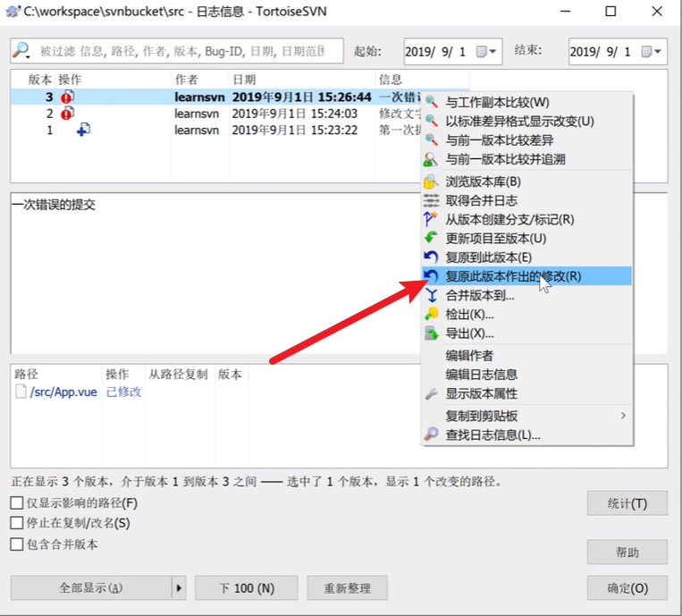This screenshot has height=616, width=682.
Task: Toggle 停止在复制/改名(S) checkbox
Action: 16,523
